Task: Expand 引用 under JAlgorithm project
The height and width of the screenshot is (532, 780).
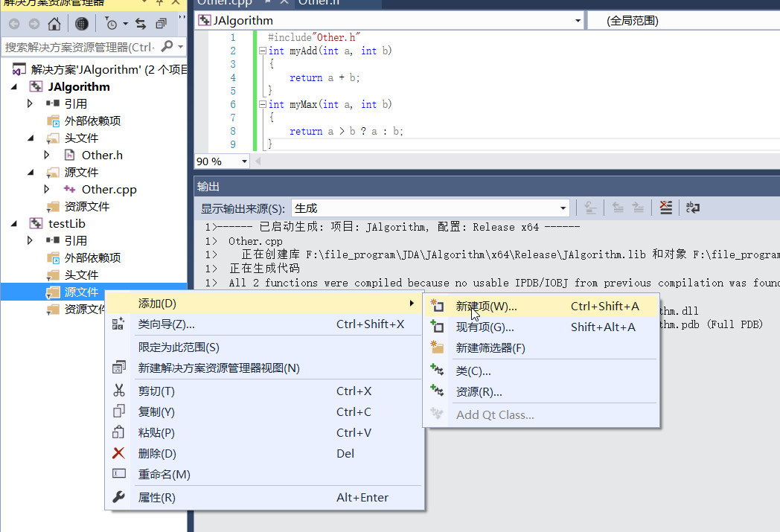Action: [30, 103]
